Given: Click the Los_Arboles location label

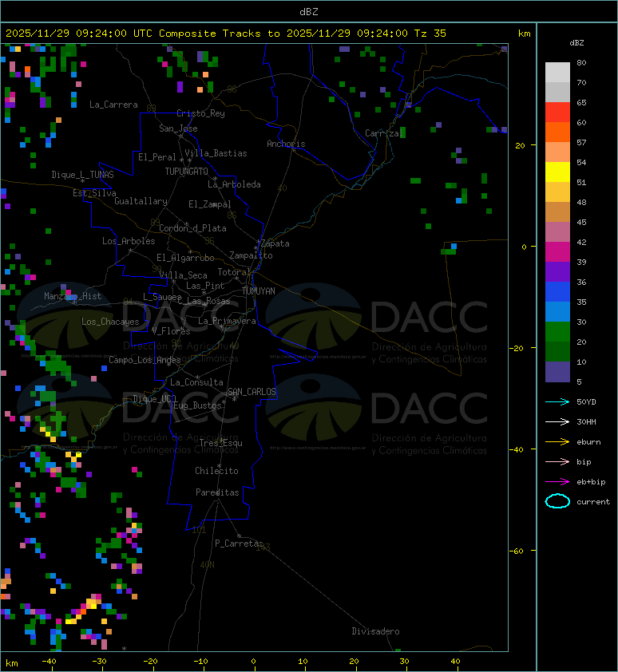Looking at the screenshot, I should [129, 241].
